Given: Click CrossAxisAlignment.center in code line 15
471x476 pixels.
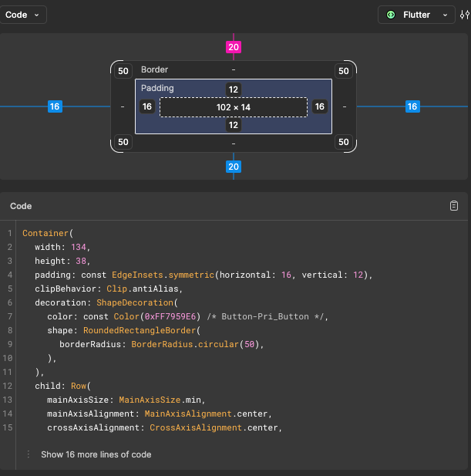Looking at the screenshot, I should tap(214, 427).
